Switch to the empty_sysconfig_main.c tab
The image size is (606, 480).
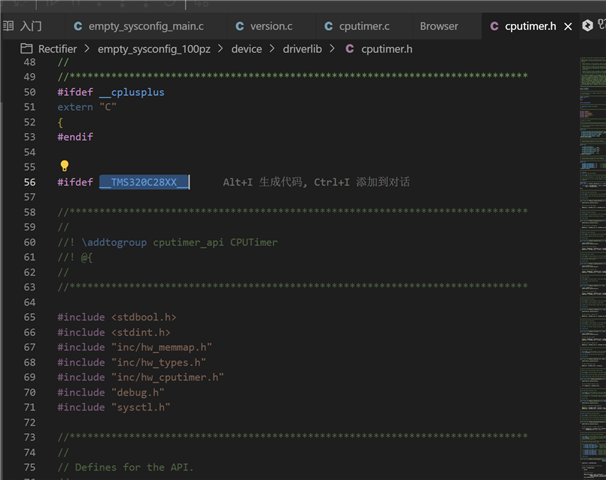(x=145, y=26)
